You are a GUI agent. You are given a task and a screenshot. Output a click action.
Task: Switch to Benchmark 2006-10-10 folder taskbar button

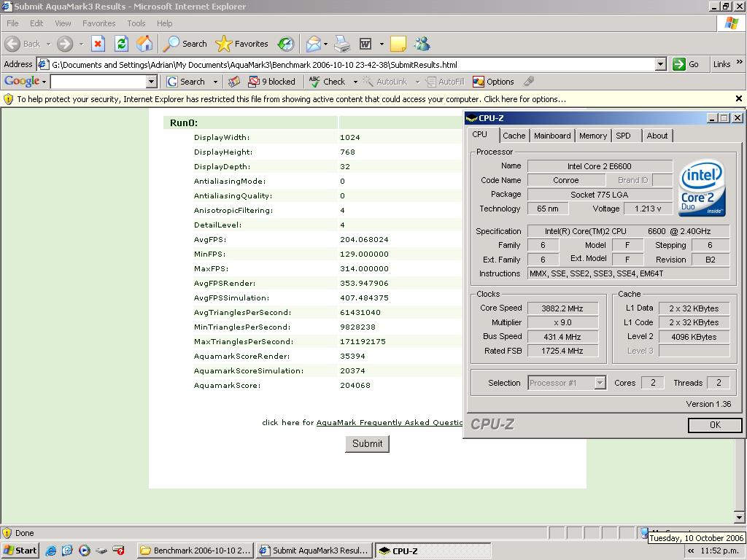coord(196,551)
